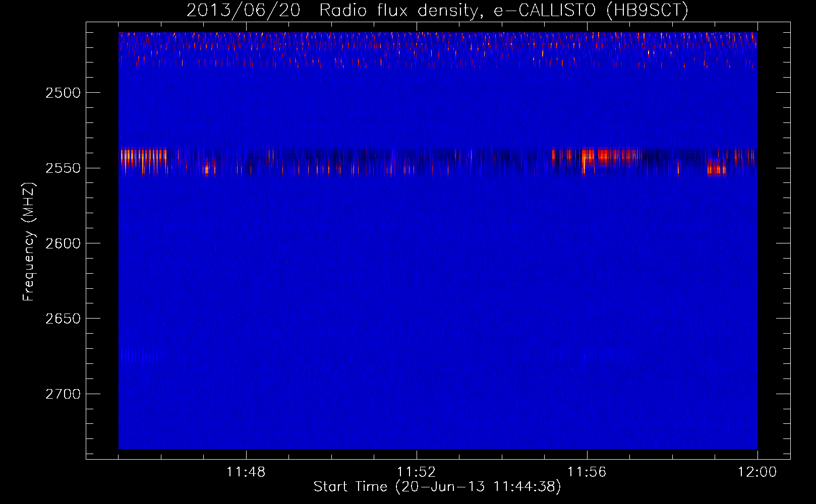Click the 'Start Time (20-Jun-13 11:44:38)' axis title

click(x=437, y=487)
